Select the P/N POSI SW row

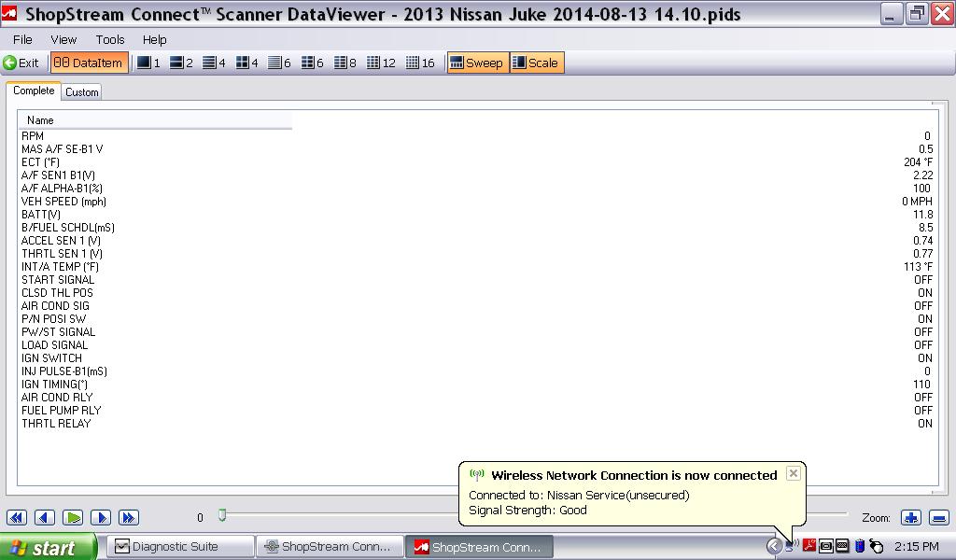point(477,319)
